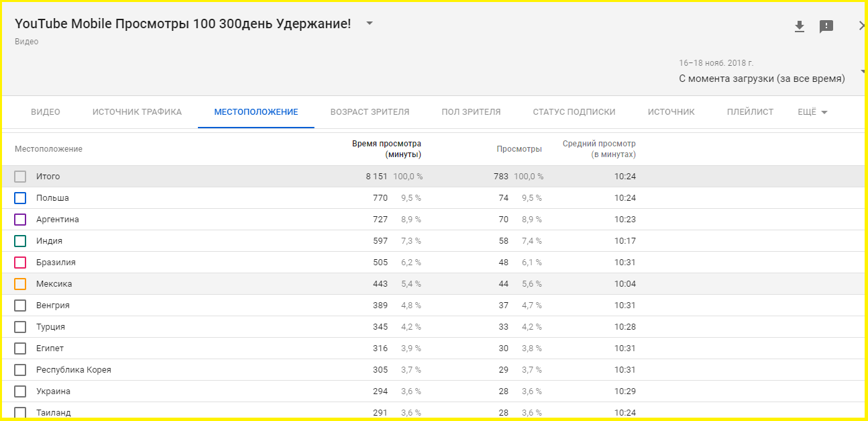Click the video title YouTube Mobile Просмотры
Image resolution: width=868 pixels, height=421 pixels.
tap(182, 24)
